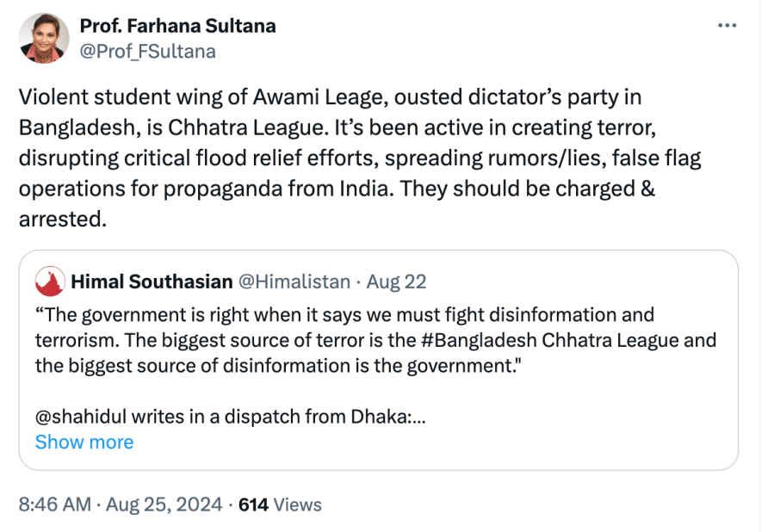Open the three-dot more options menu
This screenshot has width=774, height=532.
[728, 26]
